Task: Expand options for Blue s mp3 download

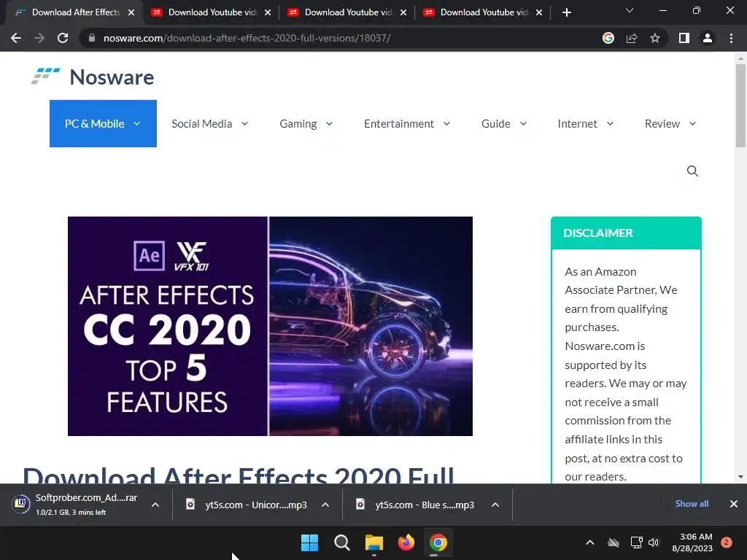Action: pyautogui.click(x=495, y=505)
